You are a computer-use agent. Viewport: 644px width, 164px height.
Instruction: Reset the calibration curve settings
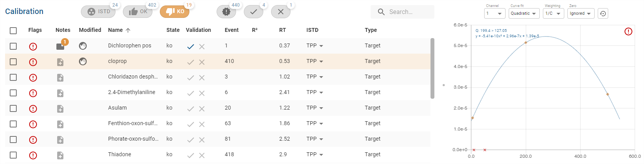tap(603, 14)
